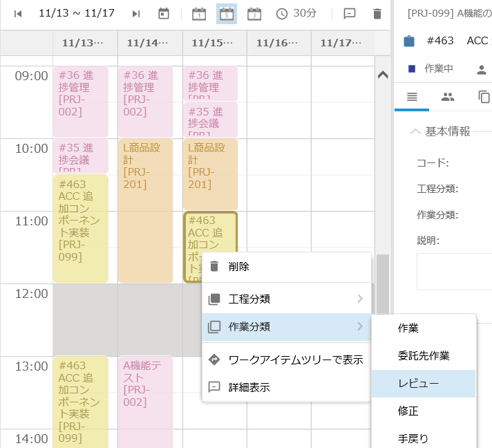This screenshot has width=492, height=448.
Task: Choose レビュー in the 作業分類 submenu
Action: pyautogui.click(x=419, y=383)
